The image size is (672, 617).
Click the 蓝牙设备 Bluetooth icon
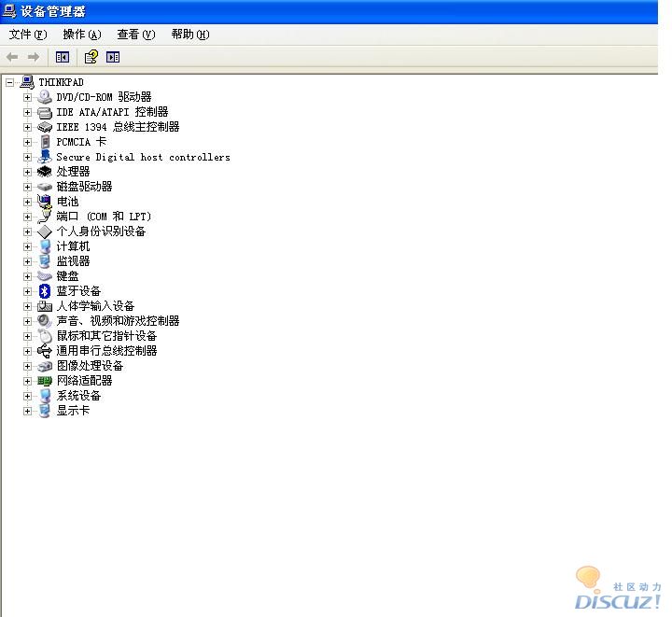click(x=45, y=291)
